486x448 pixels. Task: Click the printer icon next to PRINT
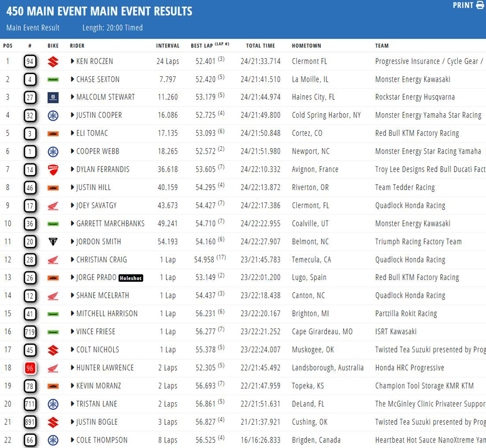(x=480, y=6)
